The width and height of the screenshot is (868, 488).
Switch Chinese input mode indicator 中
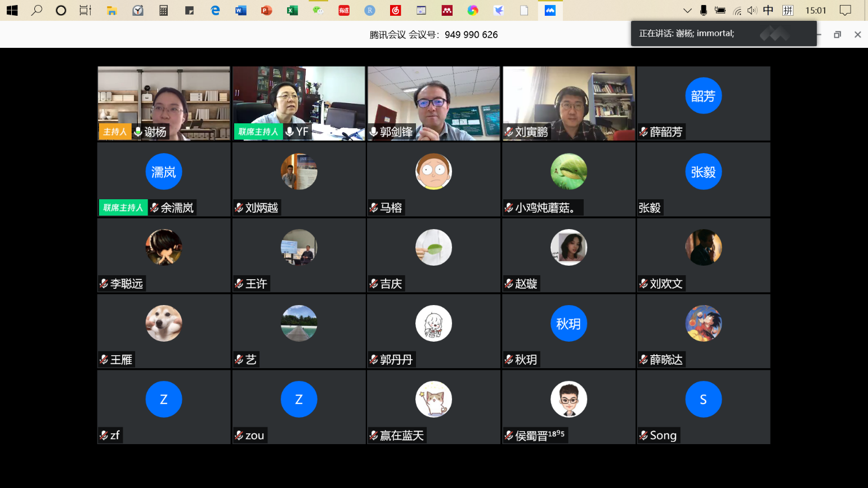tap(768, 10)
